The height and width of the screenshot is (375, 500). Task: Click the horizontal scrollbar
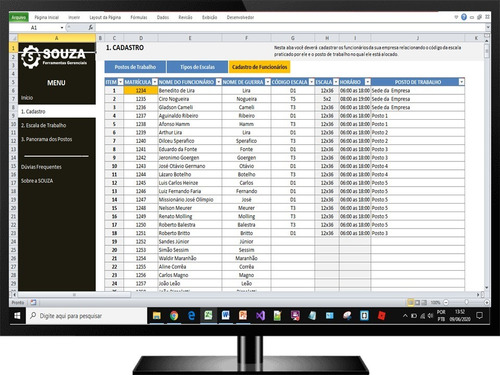pyautogui.click(x=74, y=295)
